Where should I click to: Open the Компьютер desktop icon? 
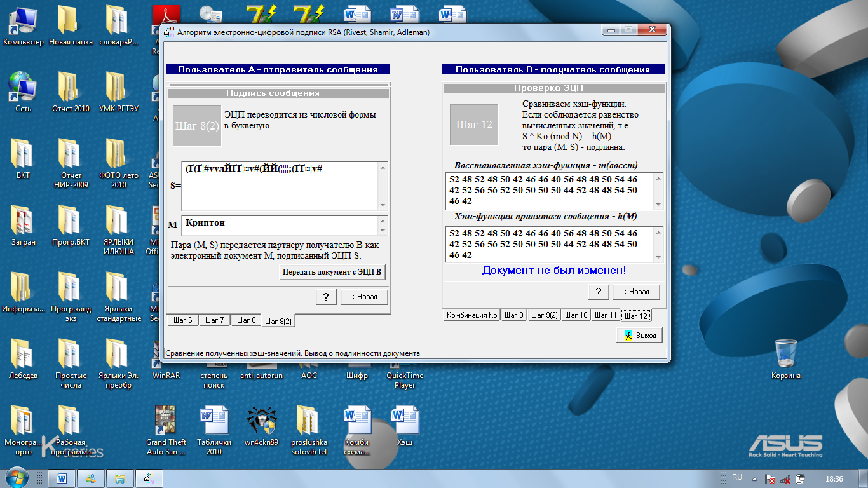[24, 25]
